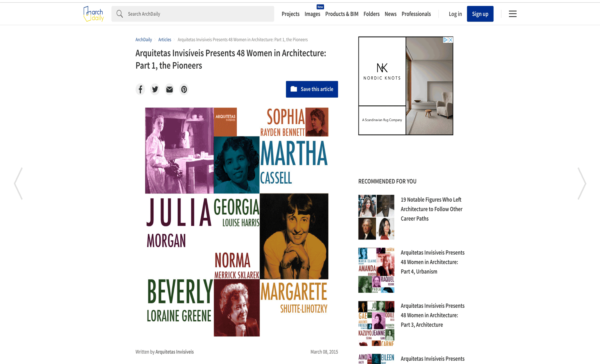The width and height of the screenshot is (600, 364).
Task: Click the Sign up button
Action: pyautogui.click(x=480, y=14)
